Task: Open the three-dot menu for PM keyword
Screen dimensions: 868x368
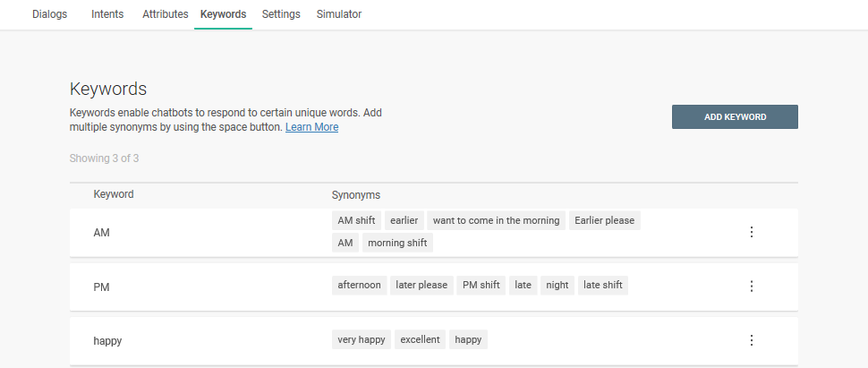Action: point(752,287)
